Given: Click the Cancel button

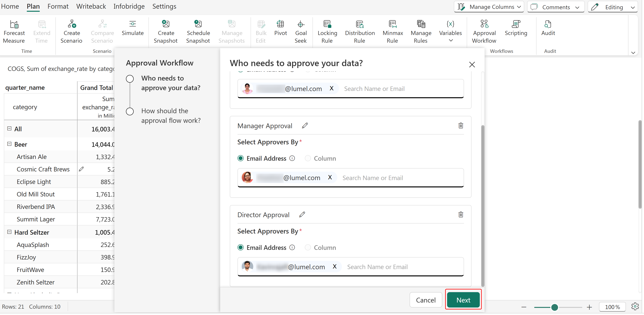Looking at the screenshot, I should click(x=426, y=300).
